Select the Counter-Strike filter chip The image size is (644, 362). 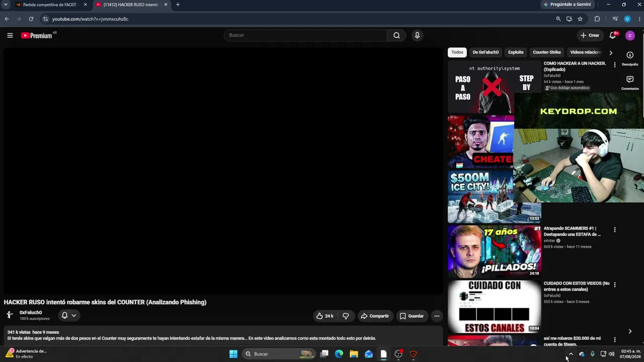pos(547,52)
